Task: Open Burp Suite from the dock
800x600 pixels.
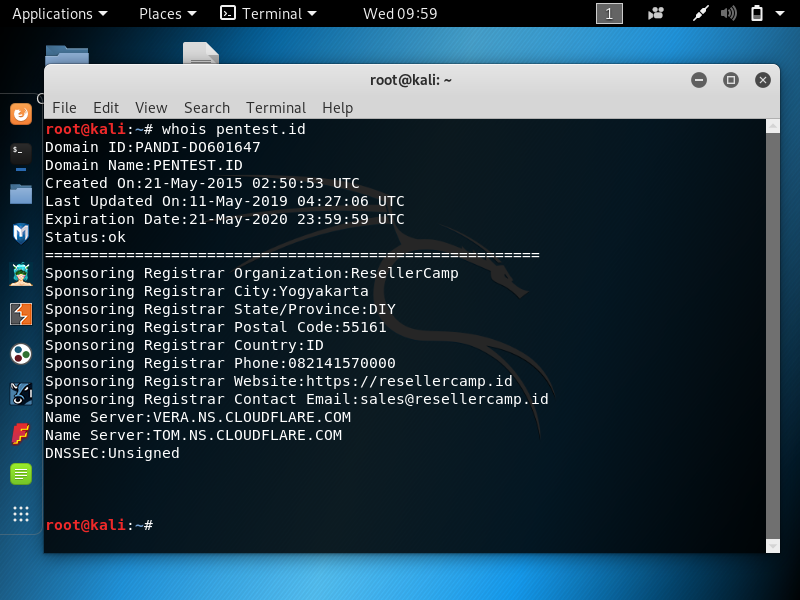Action: tap(21, 313)
